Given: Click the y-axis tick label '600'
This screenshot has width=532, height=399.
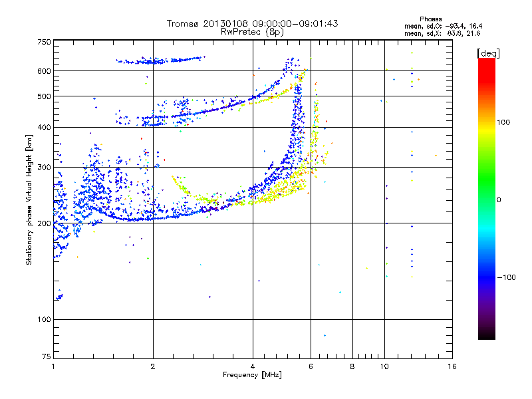Looking at the screenshot, I should pyautogui.click(x=45, y=71).
